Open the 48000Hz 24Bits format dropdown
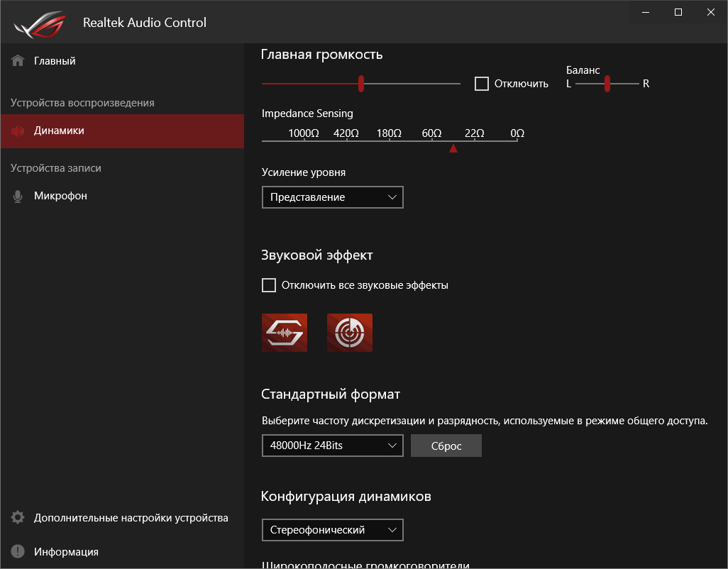 (x=332, y=446)
